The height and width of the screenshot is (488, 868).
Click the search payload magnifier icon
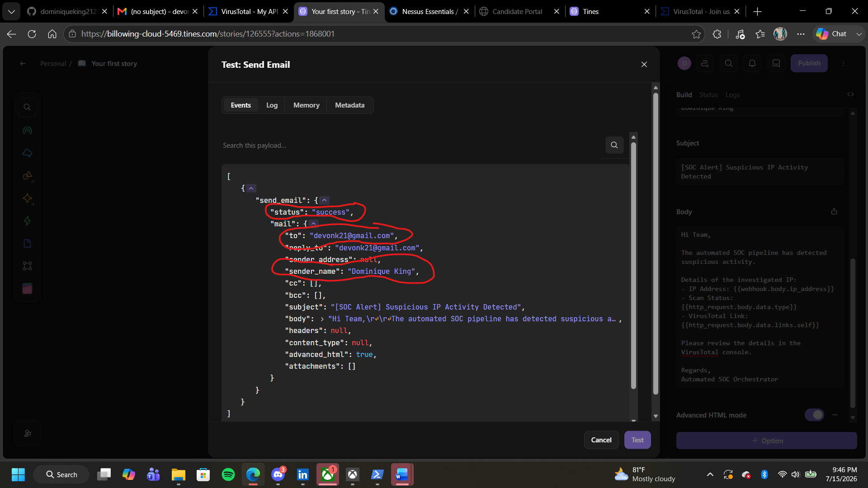[x=614, y=145]
